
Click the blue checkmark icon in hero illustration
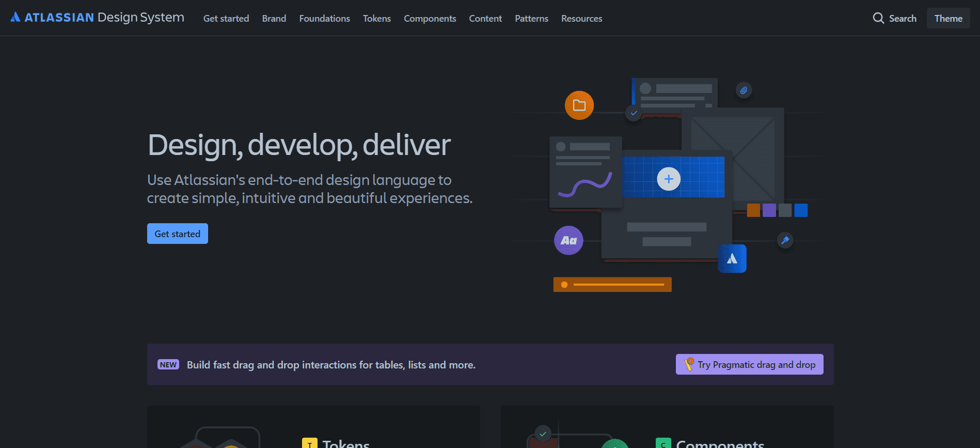634,113
